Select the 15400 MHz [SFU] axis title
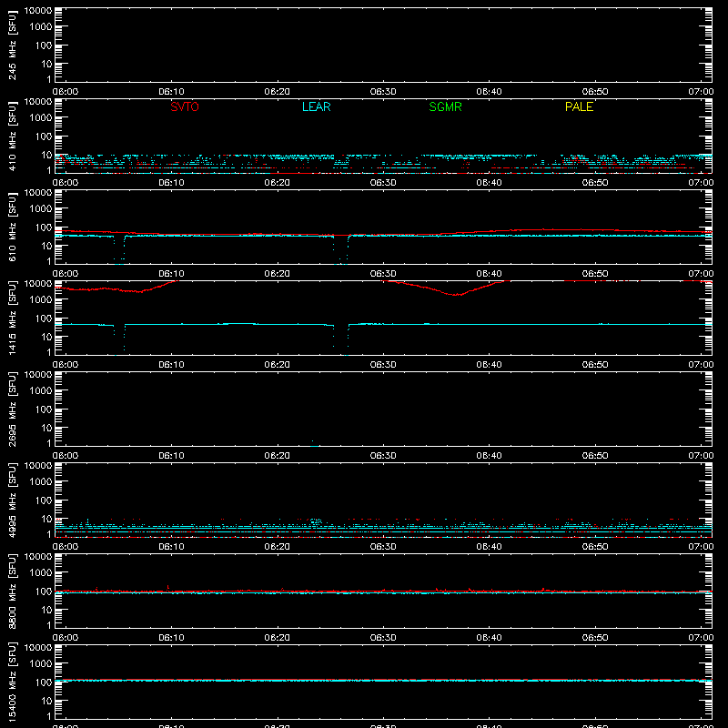 coord(12,682)
